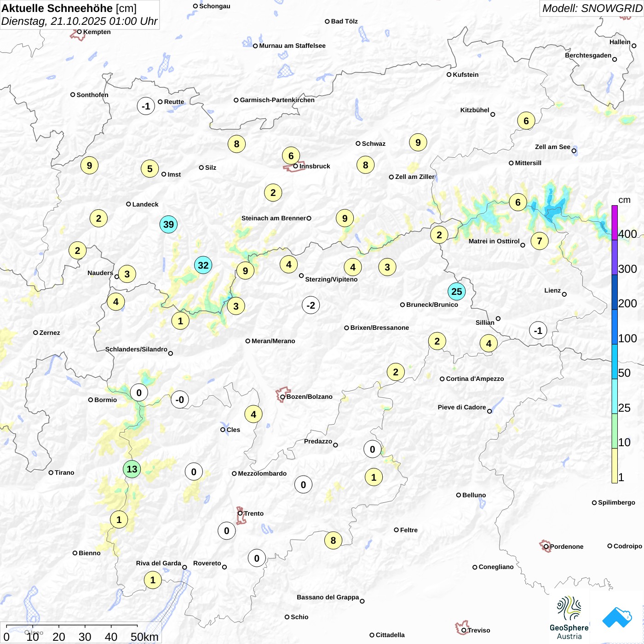Click the Berchtesgaden label
This screenshot has height=644, width=644.
pyautogui.click(x=588, y=55)
